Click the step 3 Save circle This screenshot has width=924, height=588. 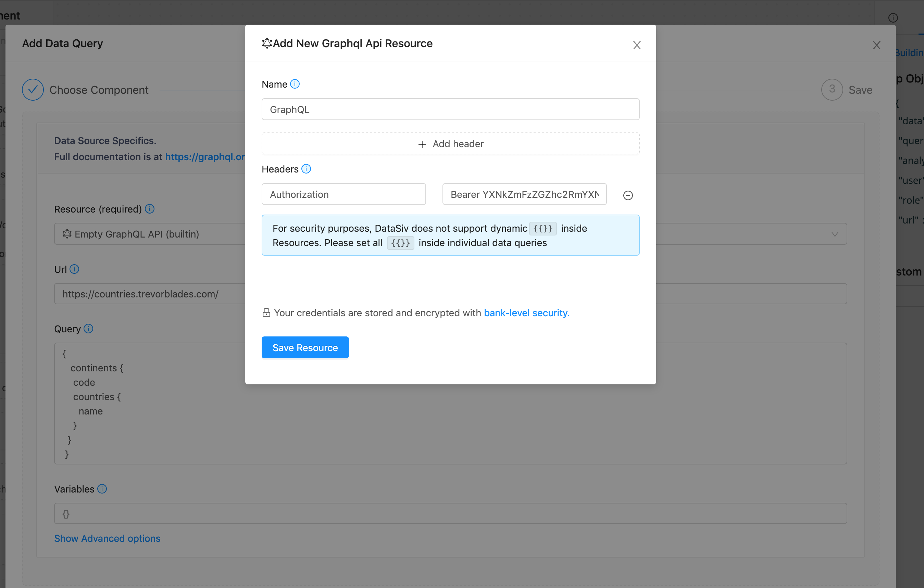tap(832, 90)
